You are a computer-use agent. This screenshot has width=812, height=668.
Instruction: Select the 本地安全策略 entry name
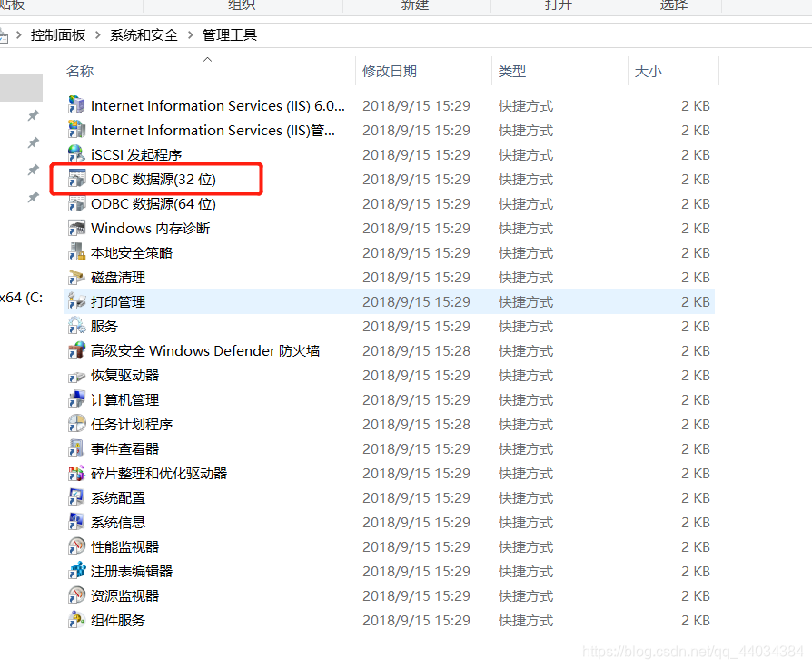click(x=132, y=253)
